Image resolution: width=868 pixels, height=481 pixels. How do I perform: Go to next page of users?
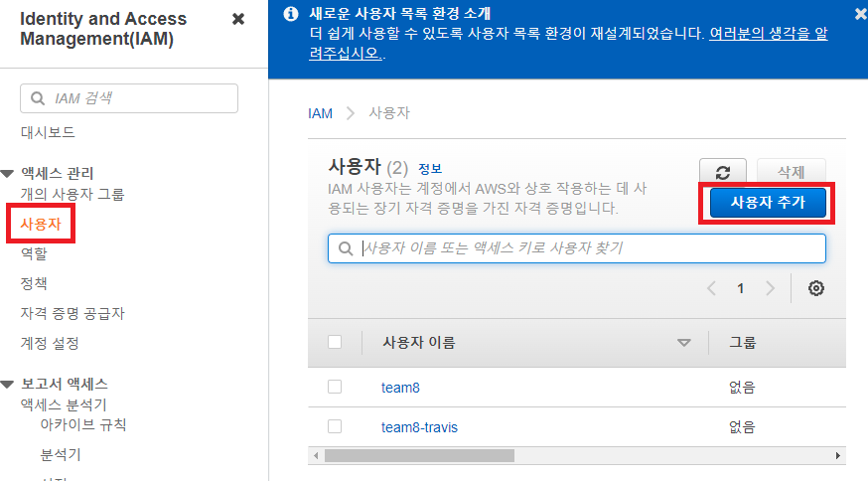pyautogui.click(x=770, y=288)
